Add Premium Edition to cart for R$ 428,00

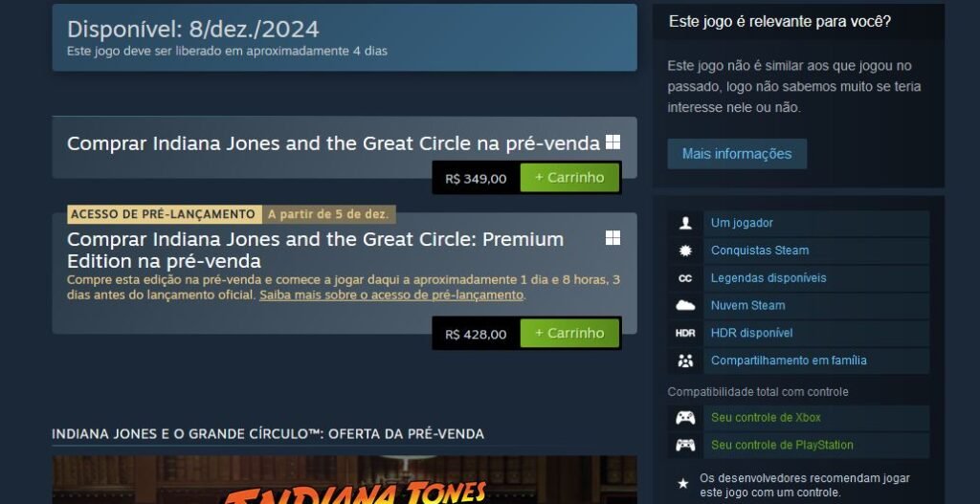569,334
